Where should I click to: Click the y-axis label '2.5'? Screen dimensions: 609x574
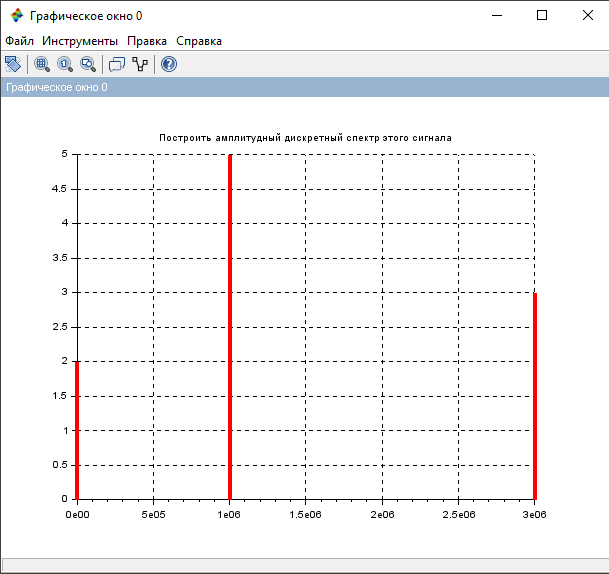pos(60,327)
